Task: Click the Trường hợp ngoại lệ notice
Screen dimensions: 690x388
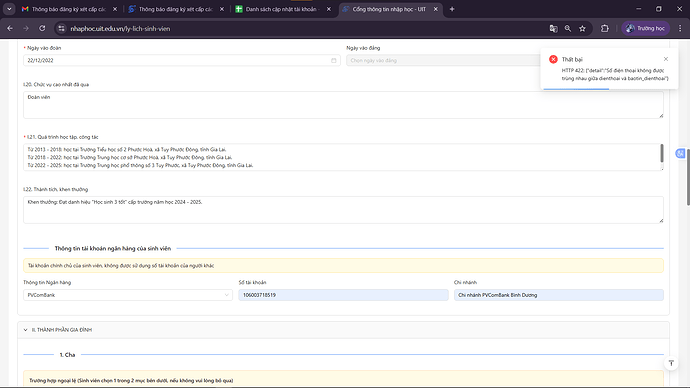Action: pyautogui.click(x=131, y=381)
